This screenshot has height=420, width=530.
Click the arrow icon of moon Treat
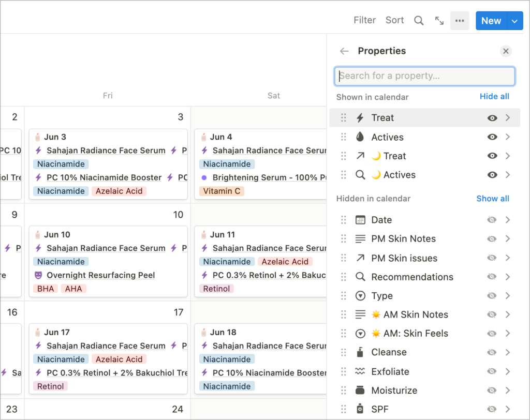[x=360, y=156]
